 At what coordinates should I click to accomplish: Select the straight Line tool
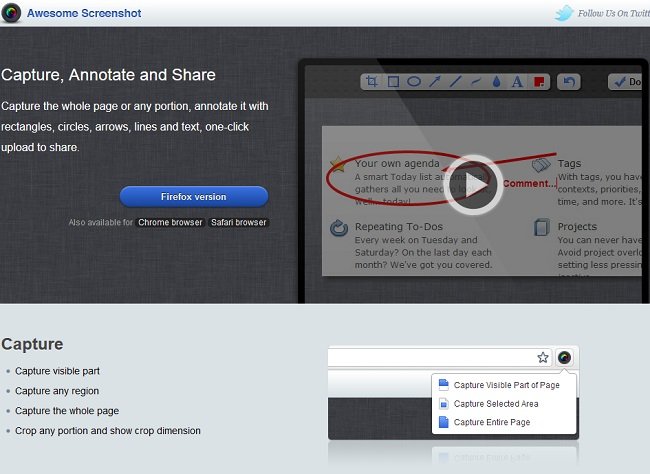tap(455, 81)
